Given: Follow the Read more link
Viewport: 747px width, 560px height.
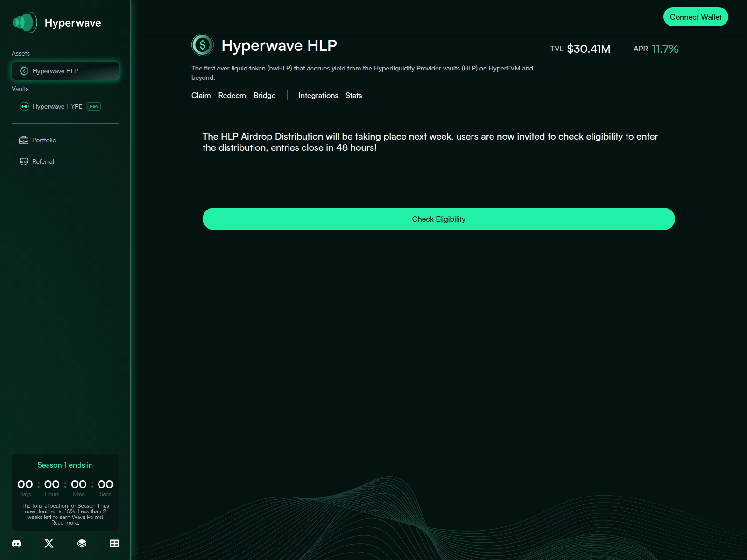Looking at the screenshot, I should click(65, 523).
